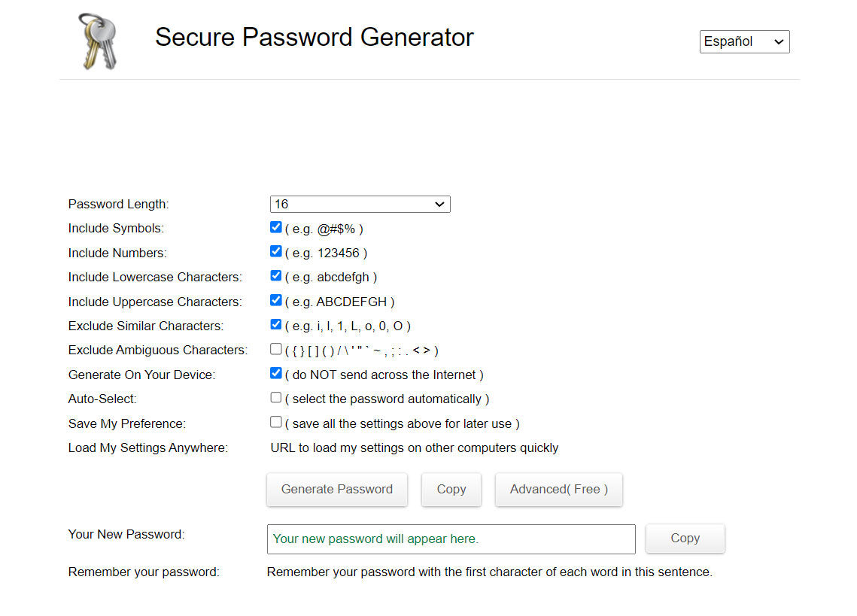Image resolution: width=857 pixels, height=616 pixels.
Task: Toggle the Include Numbers checkbox
Action: [x=276, y=251]
